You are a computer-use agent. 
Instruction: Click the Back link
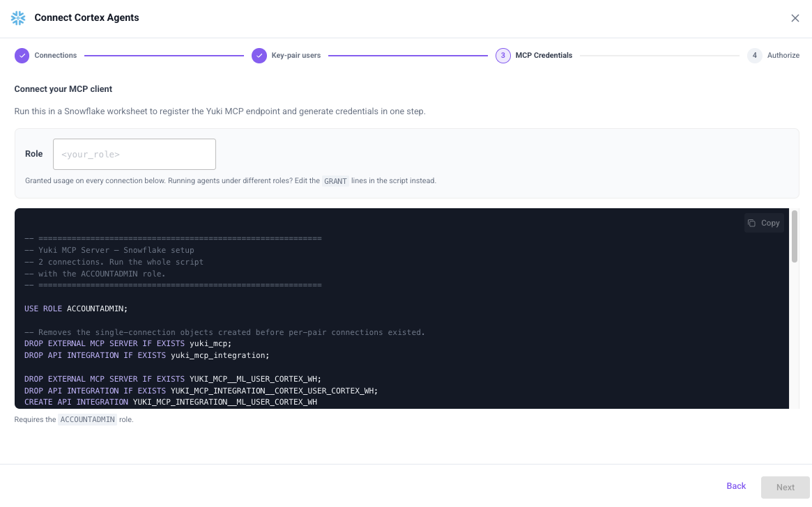[736, 486]
